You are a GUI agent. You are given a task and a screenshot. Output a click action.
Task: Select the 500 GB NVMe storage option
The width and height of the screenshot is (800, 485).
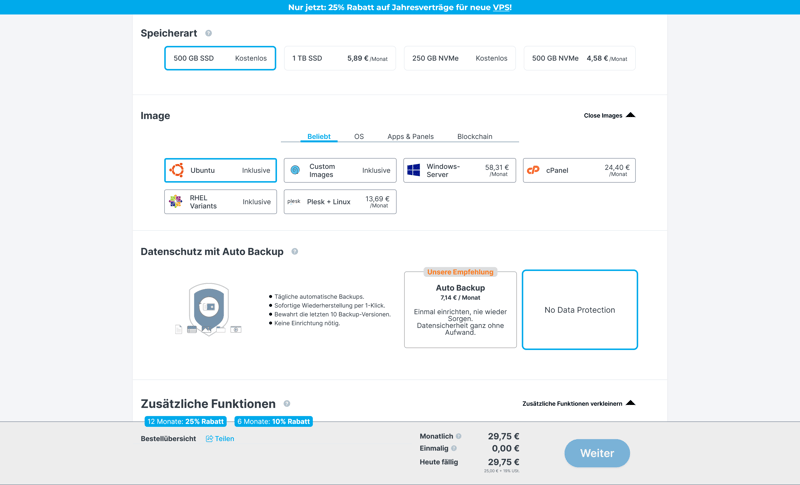pos(580,58)
